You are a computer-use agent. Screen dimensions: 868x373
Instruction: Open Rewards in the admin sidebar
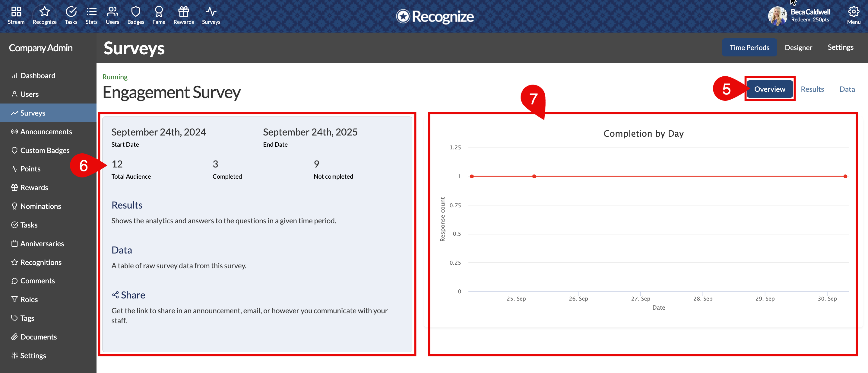coord(48,187)
